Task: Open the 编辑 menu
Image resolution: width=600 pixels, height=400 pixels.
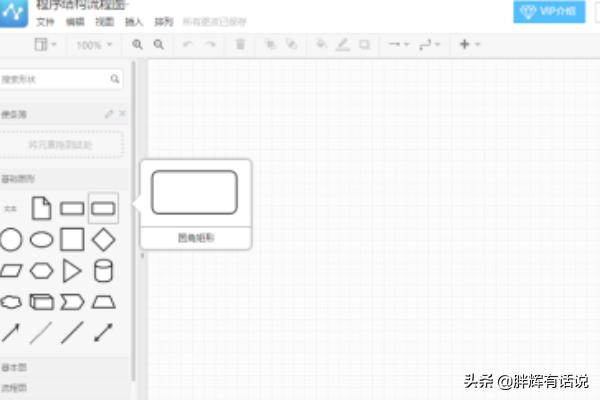Action: click(75, 22)
